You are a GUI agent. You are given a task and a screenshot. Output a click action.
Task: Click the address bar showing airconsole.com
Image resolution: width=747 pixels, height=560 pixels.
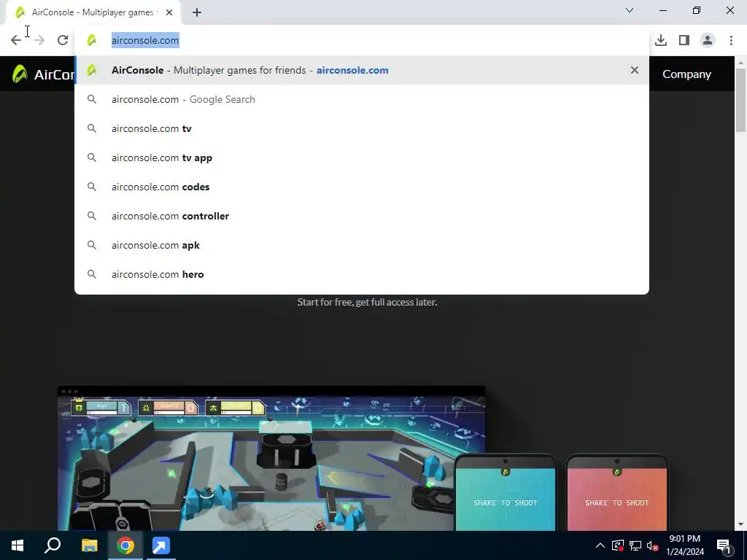(x=362, y=41)
